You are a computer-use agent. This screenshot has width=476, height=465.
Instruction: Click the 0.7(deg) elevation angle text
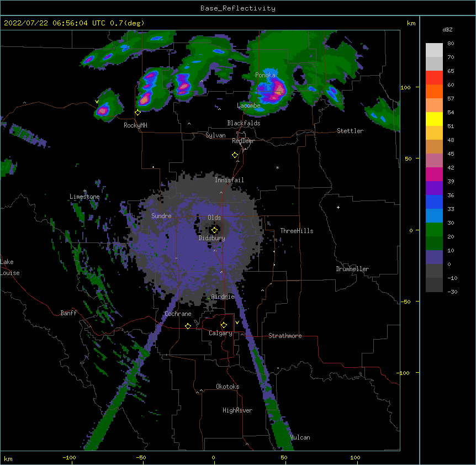click(127, 23)
